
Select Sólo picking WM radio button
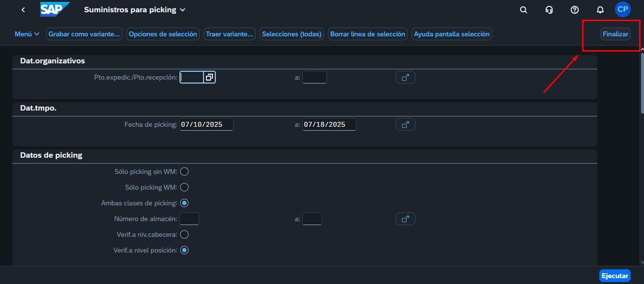point(184,187)
